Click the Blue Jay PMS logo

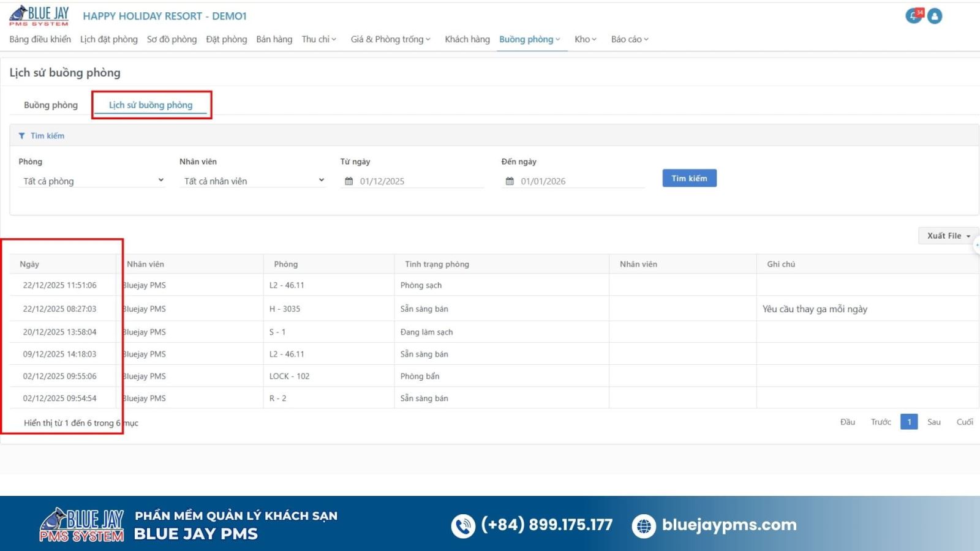[39, 16]
